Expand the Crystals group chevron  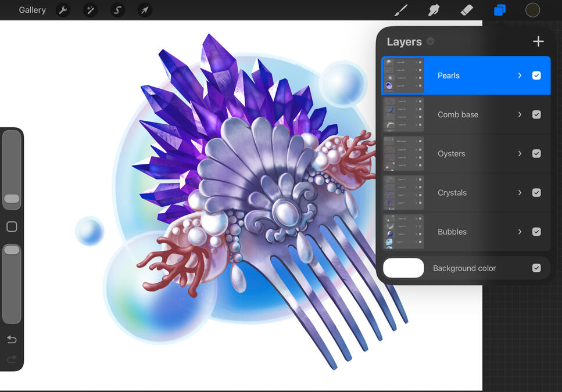[520, 193]
